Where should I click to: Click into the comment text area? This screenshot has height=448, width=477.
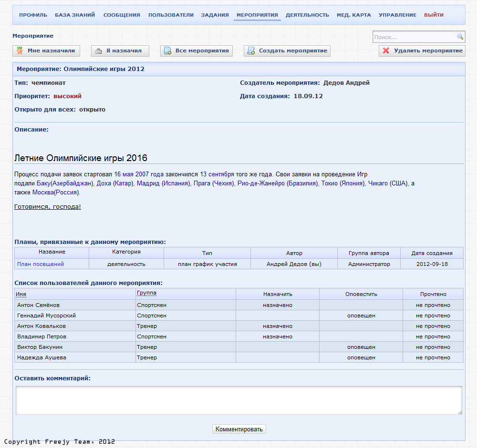[x=238, y=400]
